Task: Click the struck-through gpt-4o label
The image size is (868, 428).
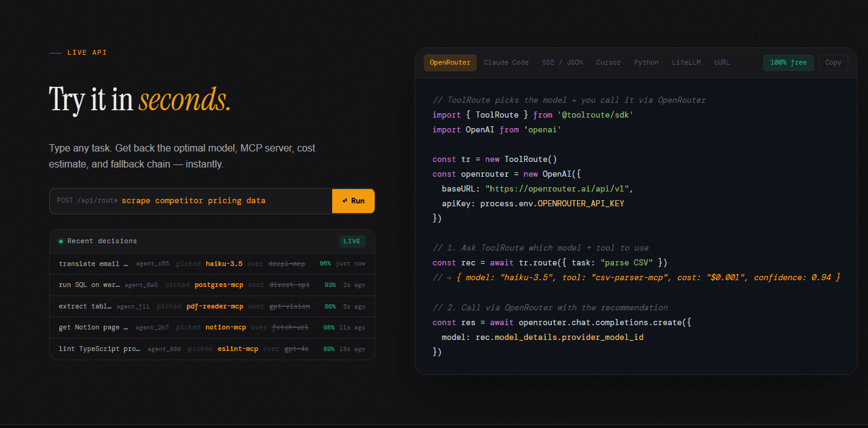Action: [x=297, y=349]
